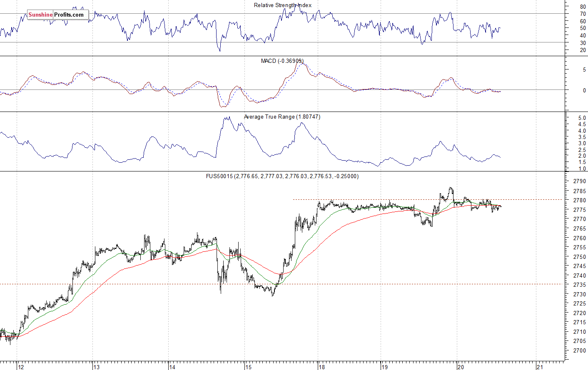Click RSI axis value 70
This screenshot has height=370, width=588.
click(583, 14)
